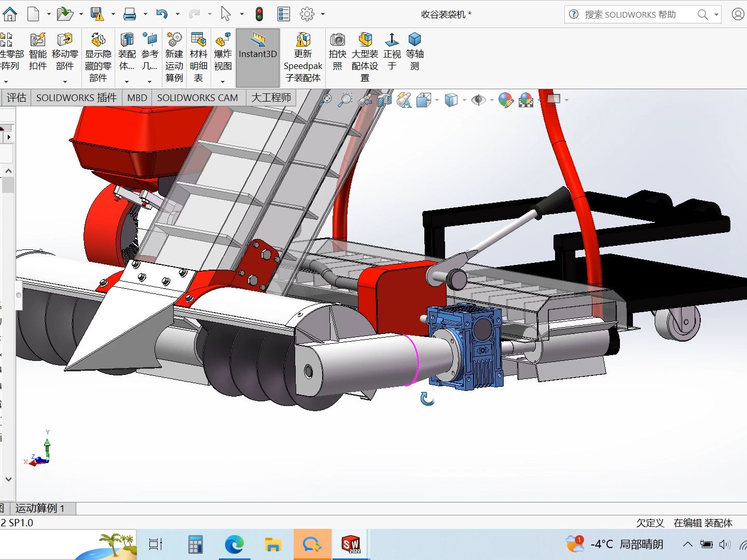This screenshot has width=747, height=560.
Task: Print the current document
Action: 130,14
